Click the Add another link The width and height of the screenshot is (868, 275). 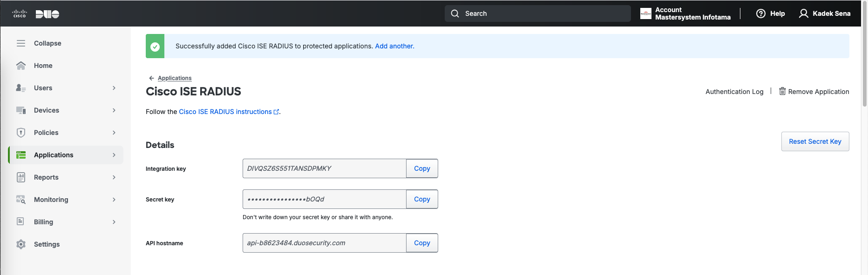(x=394, y=46)
